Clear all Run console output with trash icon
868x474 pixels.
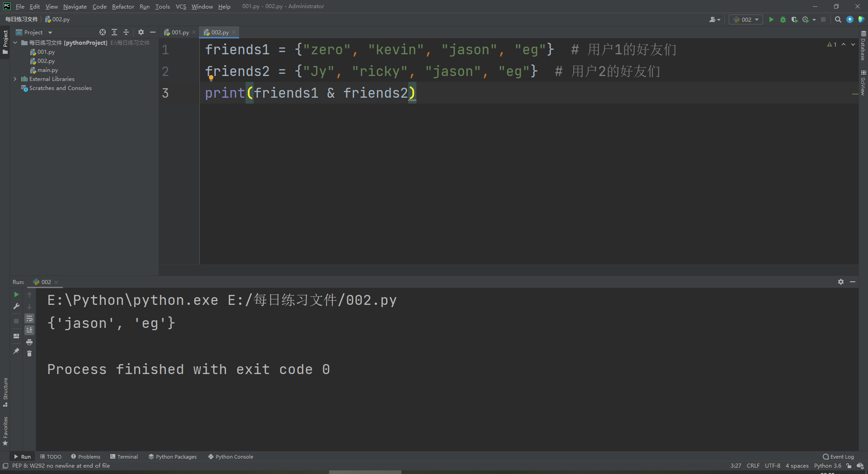pos(29,353)
